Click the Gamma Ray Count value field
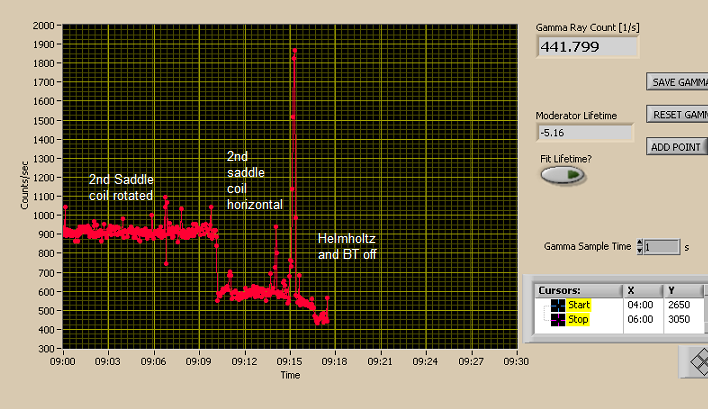708x409 pixels. pyautogui.click(x=587, y=47)
